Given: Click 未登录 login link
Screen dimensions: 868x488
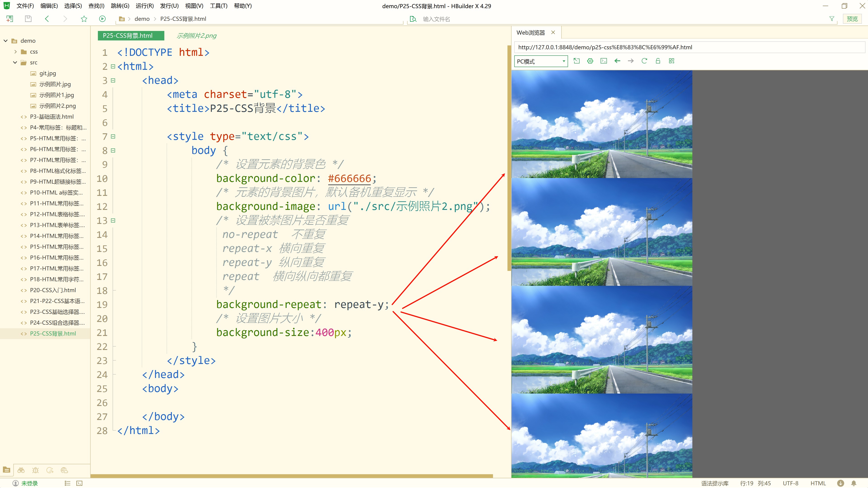Looking at the screenshot, I should point(29,483).
